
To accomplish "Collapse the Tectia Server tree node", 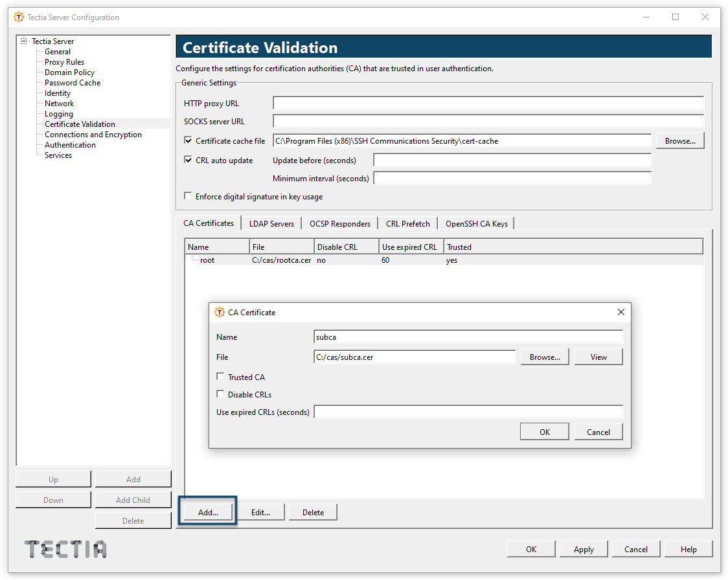I will (x=24, y=41).
